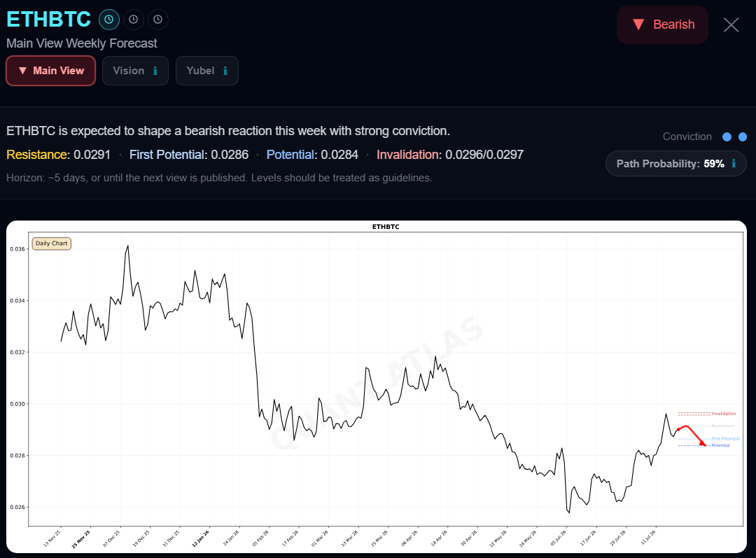
Task: Click the 25 Nov 25 x-axis date
Action: point(81,538)
